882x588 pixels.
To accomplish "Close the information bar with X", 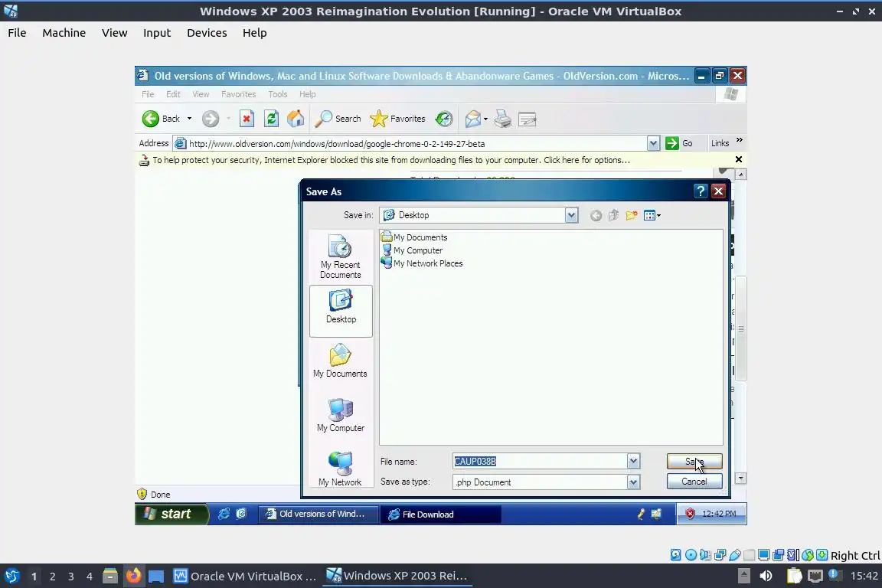I will pos(739,160).
